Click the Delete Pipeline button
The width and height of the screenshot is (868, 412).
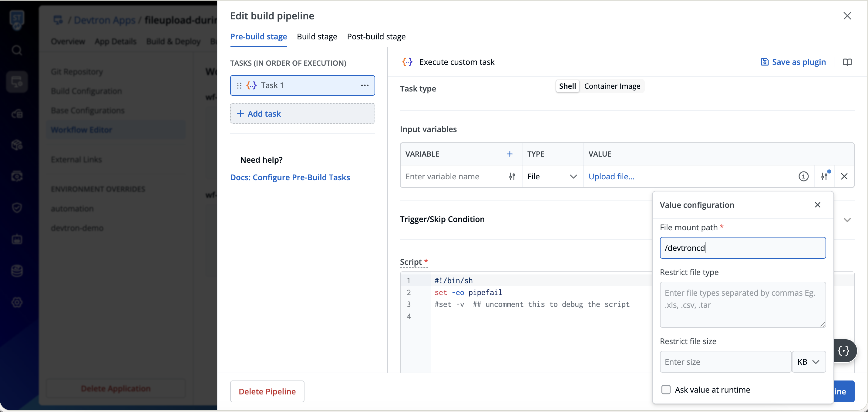[x=267, y=391]
